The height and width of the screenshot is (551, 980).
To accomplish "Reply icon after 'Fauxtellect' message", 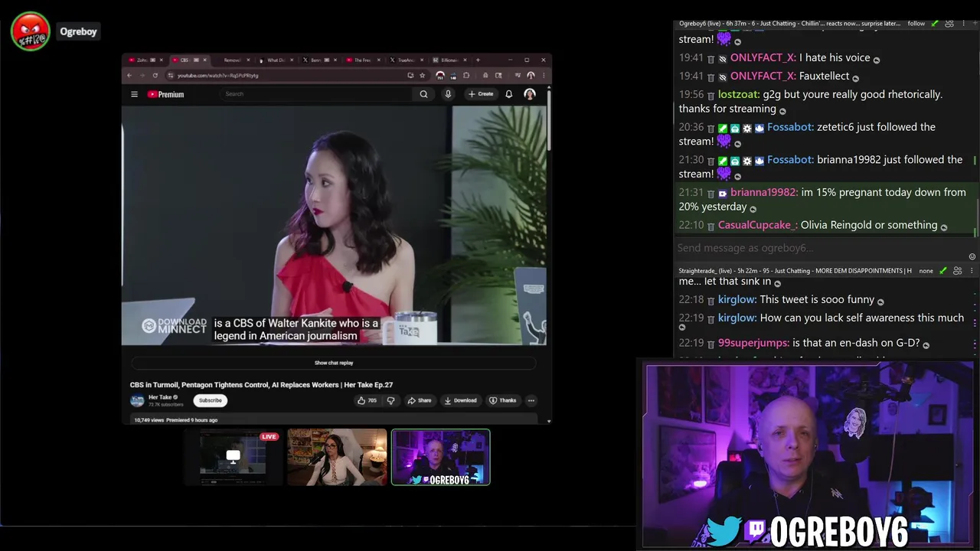I will pyautogui.click(x=855, y=78).
